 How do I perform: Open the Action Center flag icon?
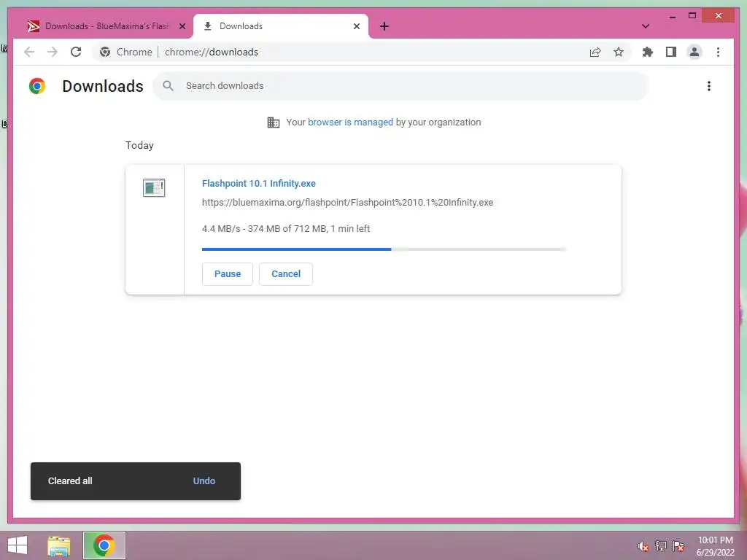pyautogui.click(x=678, y=546)
